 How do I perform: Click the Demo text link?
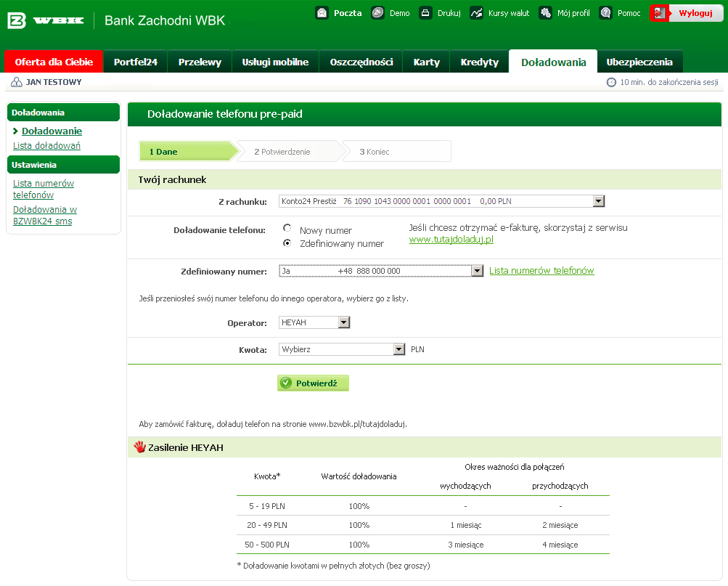click(x=399, y=13)
